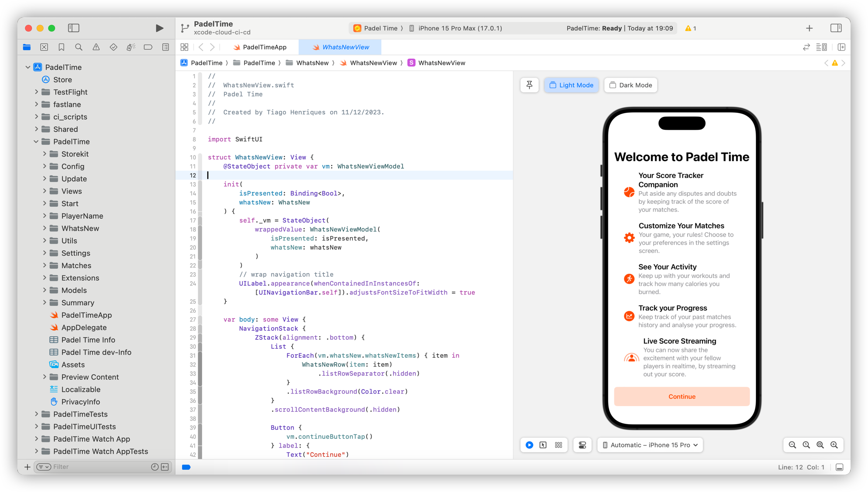The height and width of the screenshot is (492, 868).
Task: Switch preview to Dark Mode
Action: pyautogui.click(x=631, y=85)
